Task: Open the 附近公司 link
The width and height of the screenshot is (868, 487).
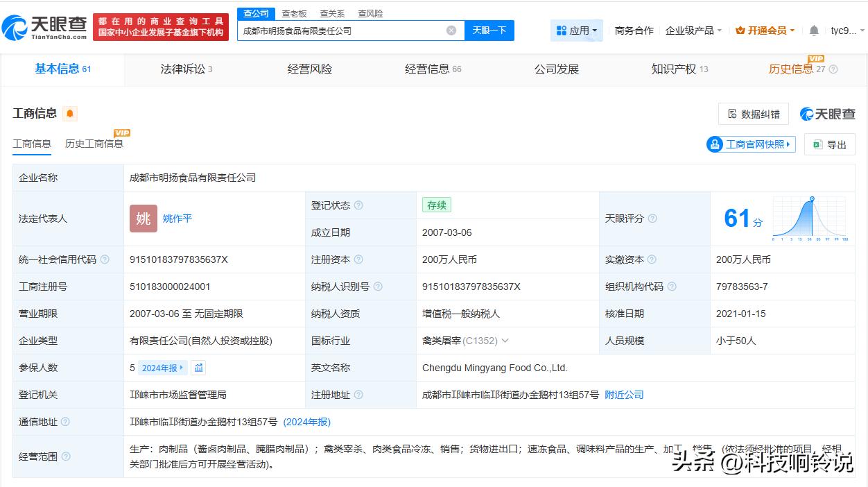Action: (x=623, y=394)
